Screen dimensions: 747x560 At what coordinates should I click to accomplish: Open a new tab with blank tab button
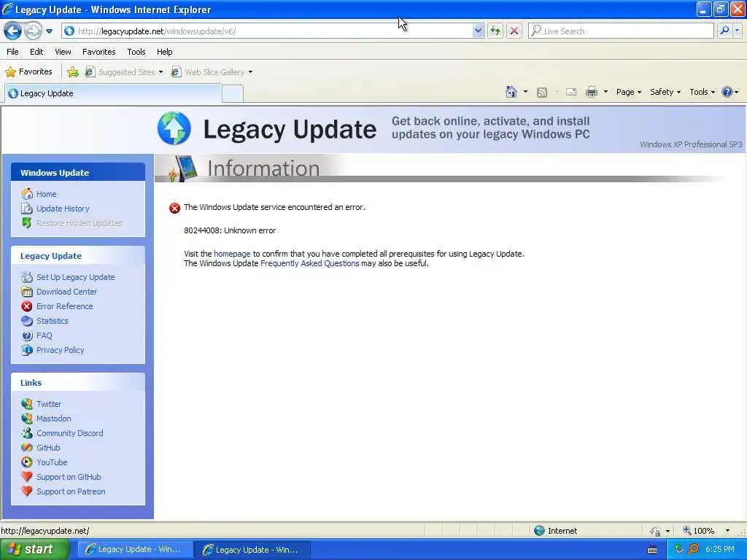[233, 94]
